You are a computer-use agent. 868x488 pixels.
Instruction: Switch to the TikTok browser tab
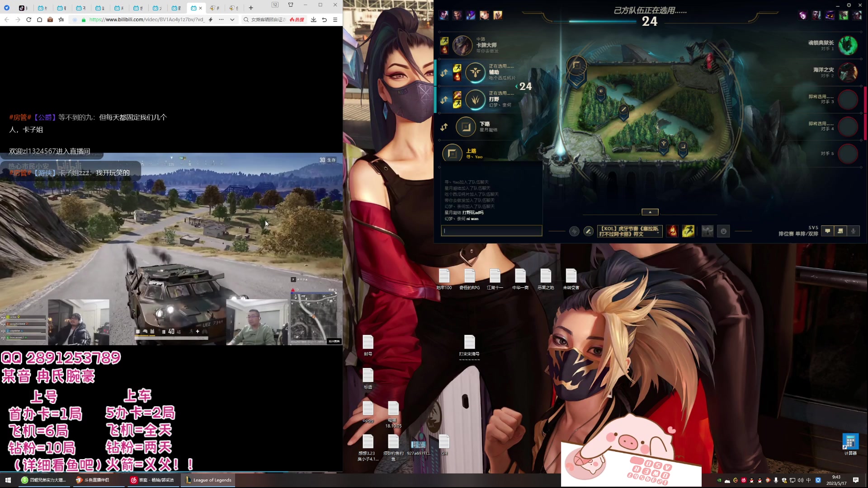tap(23, 8)
